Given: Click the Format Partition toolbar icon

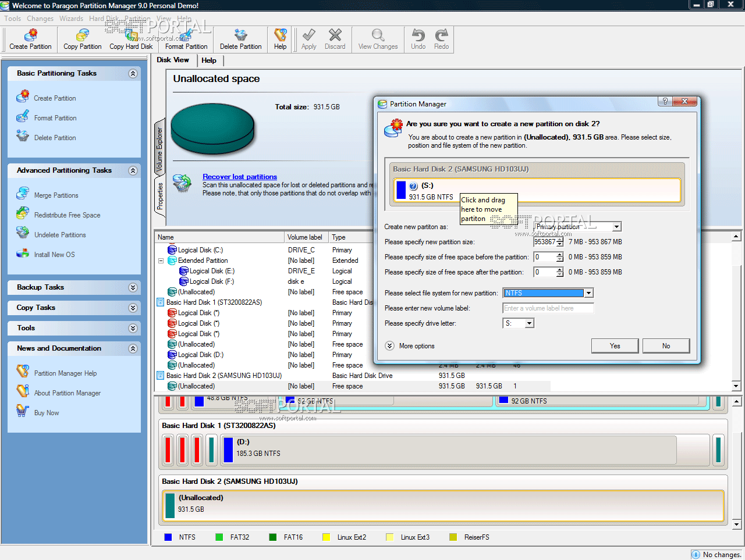Looking at the screenshot, I should 186,40.
